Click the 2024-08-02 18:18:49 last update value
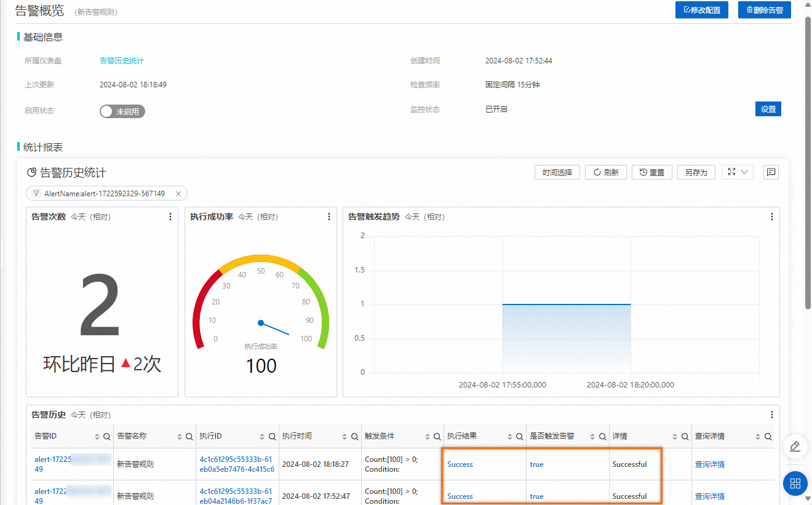Image resolution: width=812 pixels, height=505 pixels. pos(133,85)
